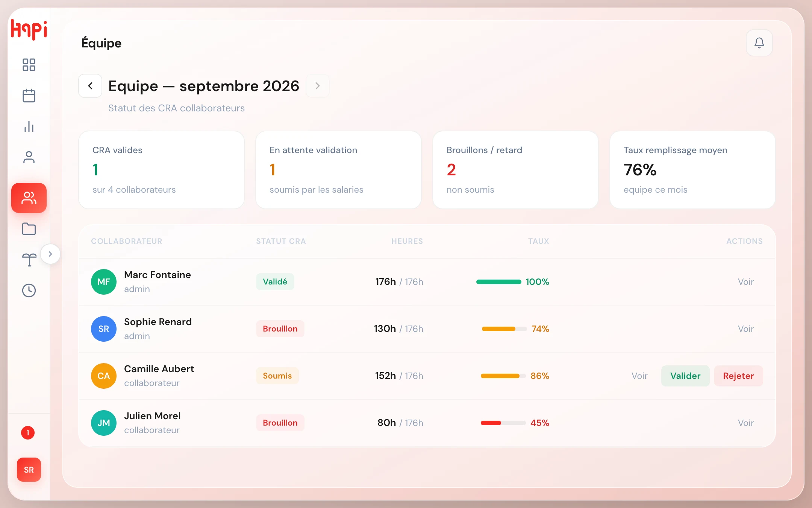Click the CRA valides card
Image resolution: width=812 pixels, height=508 pixels.
[x=162, y=170]
